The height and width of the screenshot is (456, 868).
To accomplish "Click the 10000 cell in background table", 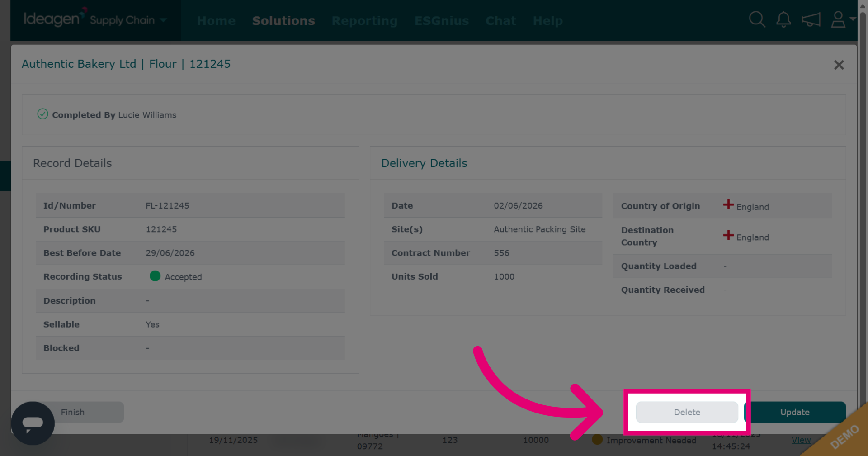I will coord(536,440).
